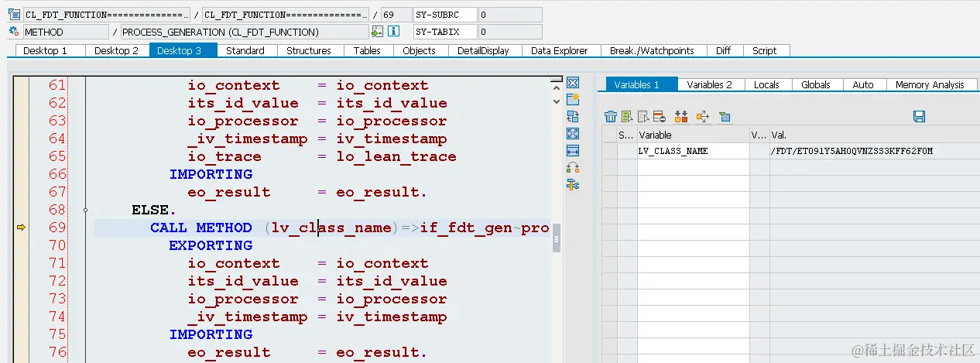This screenshot has height=363, width=980.
Task: Click line number 66 IMPORTING in editor
Action: point(57,174)
